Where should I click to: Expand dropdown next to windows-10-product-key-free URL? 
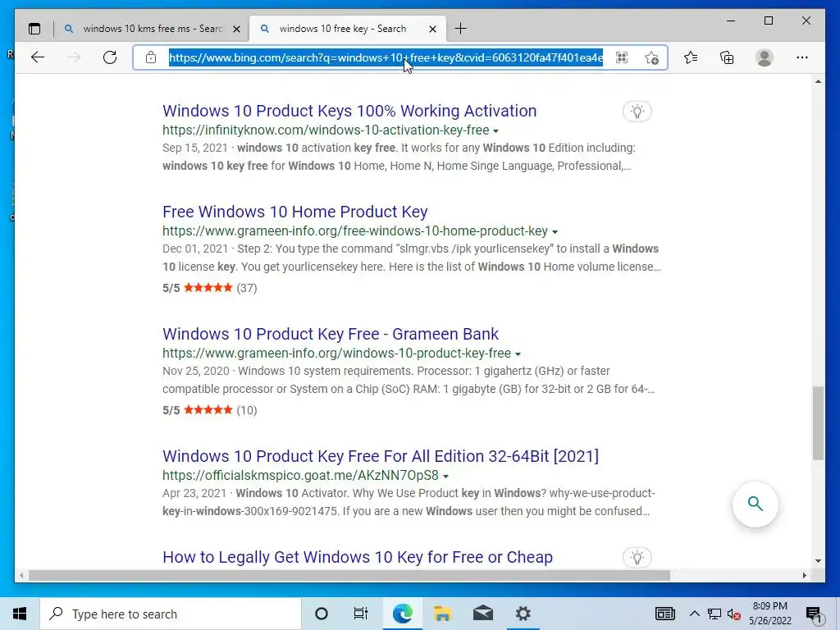(x=518, y=354)
